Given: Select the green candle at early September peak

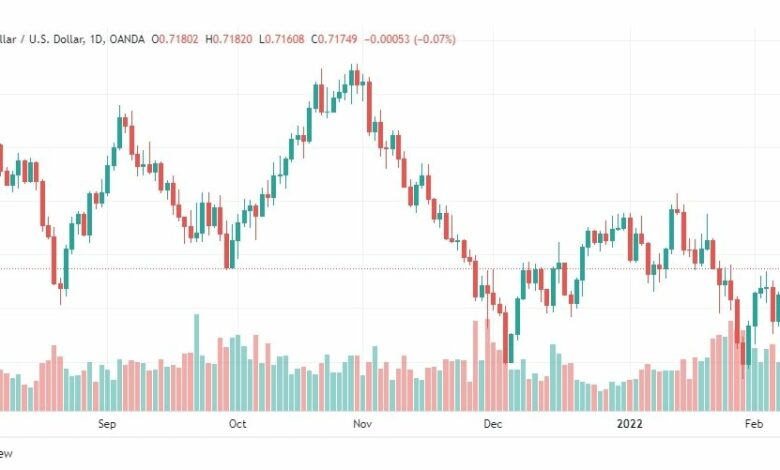Looking at the screenshot, I should (x=119, y=131).
